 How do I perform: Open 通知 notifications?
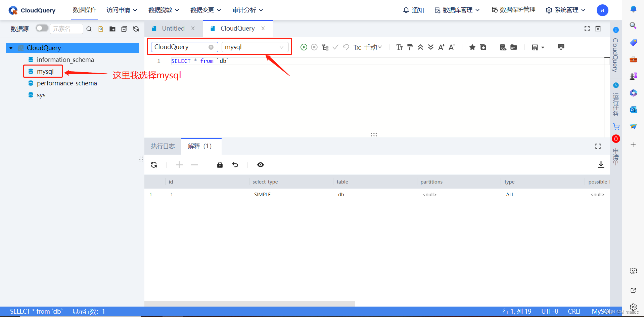[414, 10]
